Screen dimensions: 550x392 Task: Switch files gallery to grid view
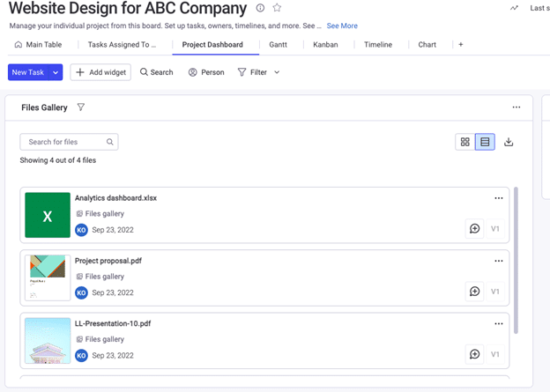click(465, 142)
